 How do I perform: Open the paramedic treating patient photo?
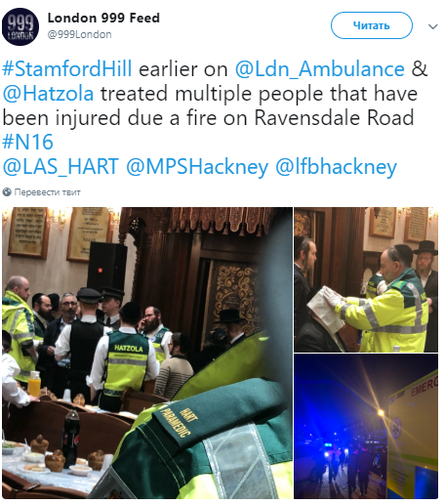point(366,279)
